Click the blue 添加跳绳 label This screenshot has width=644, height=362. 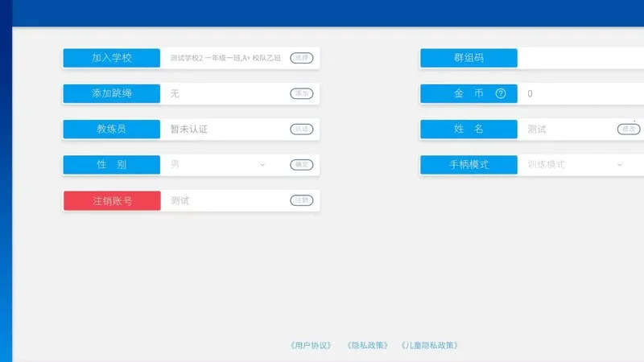coord(112,93)
